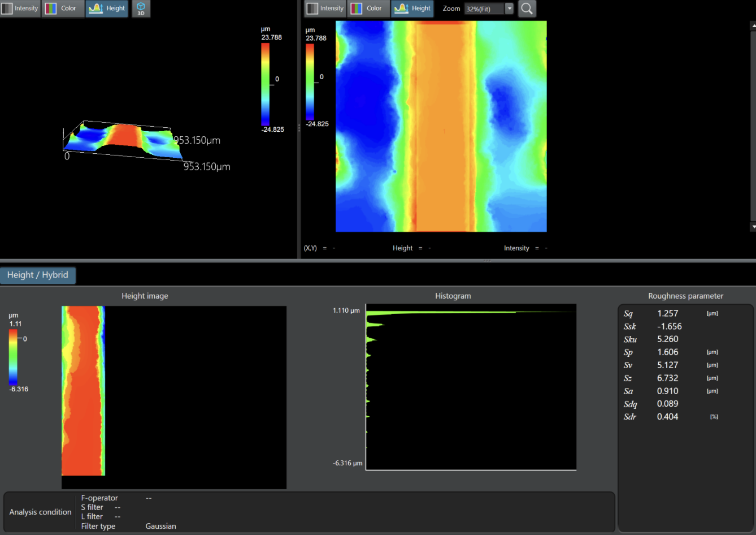Switch left pane to Color view

(63, 8)
